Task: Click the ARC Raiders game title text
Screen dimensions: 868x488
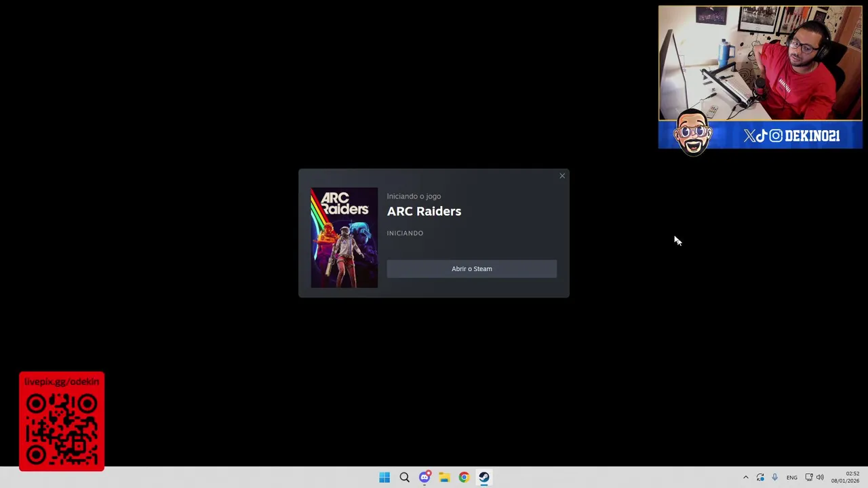Action: click(x=424, y=211)
